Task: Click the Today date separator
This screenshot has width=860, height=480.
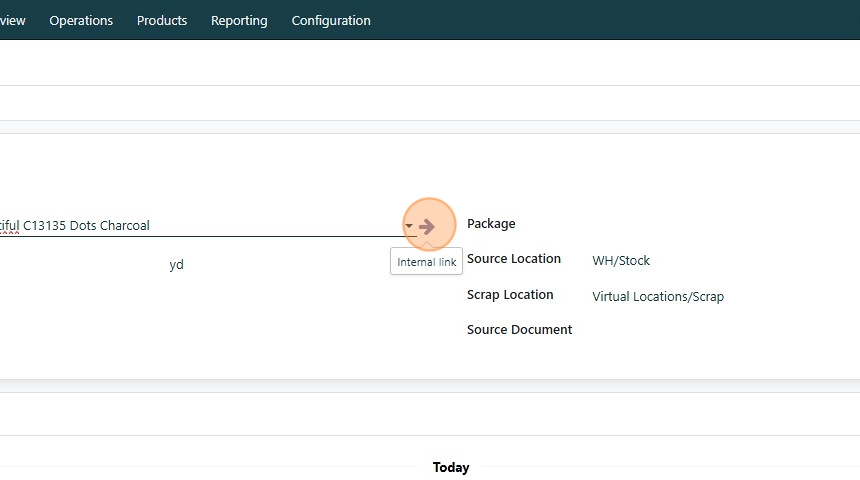Action: (451, 467)
